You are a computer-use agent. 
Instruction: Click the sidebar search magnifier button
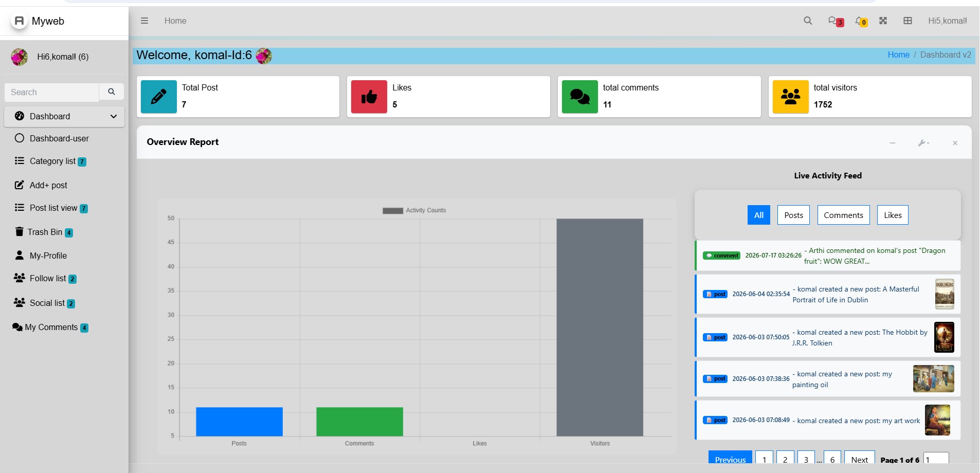(112, 92)
